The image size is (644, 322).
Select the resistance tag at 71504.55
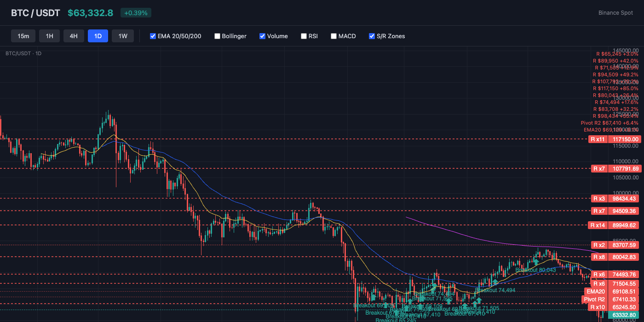[x=616, y=284]
